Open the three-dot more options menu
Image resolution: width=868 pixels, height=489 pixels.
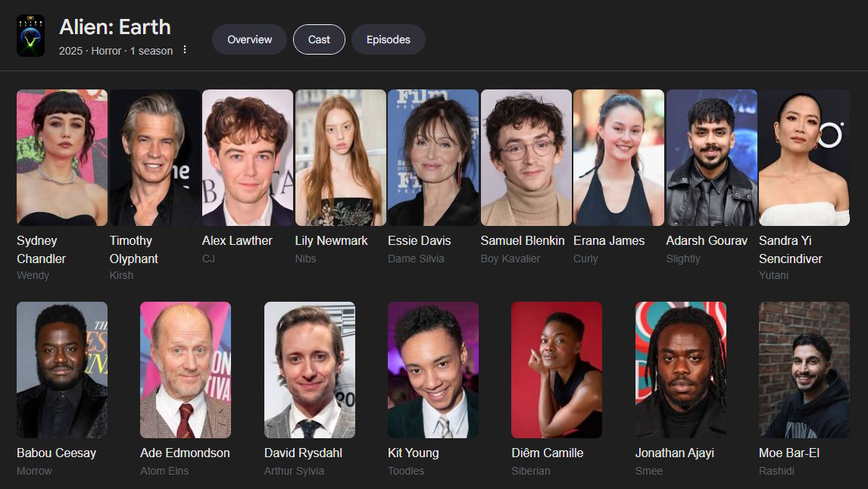(185, 50)
